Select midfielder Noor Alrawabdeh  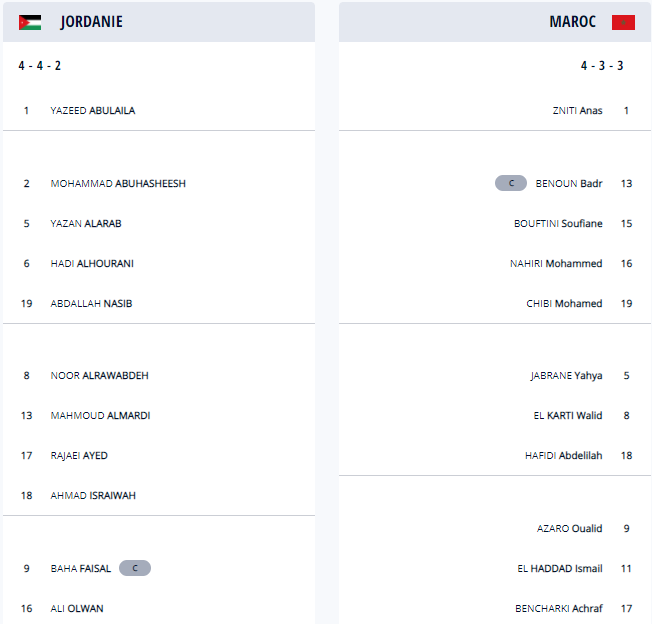coord(100,376)
